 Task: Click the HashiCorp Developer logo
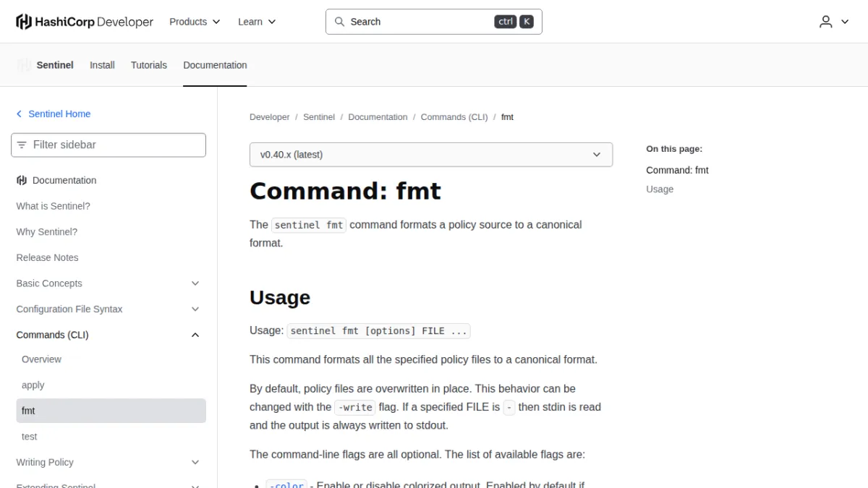coord(85,22)
